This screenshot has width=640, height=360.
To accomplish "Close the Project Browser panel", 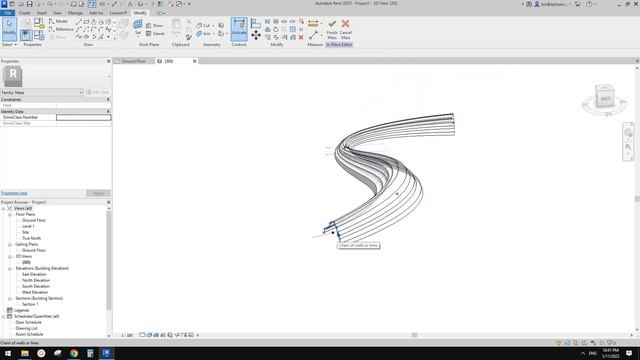I will point(109,202).
